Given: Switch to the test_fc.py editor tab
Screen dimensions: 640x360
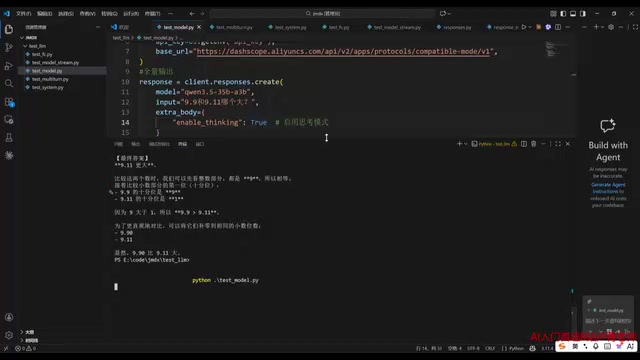Looking at the screenshot, I should (339, 27).
